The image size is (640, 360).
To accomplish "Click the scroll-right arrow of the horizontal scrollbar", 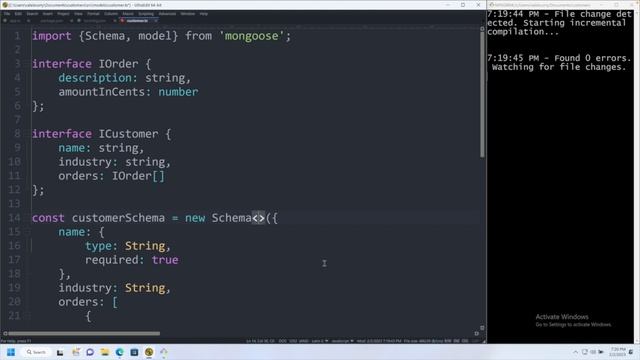I will (x=476, y=333).
